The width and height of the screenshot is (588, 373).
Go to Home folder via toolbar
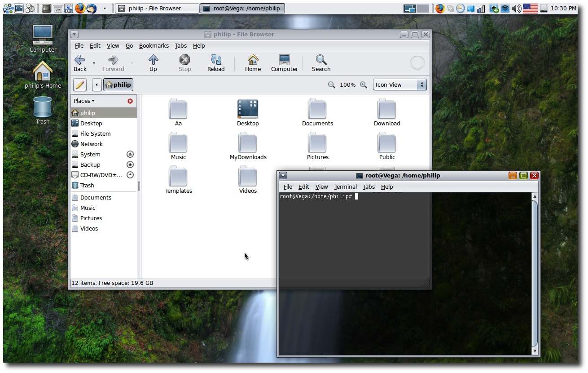point(253,63)
